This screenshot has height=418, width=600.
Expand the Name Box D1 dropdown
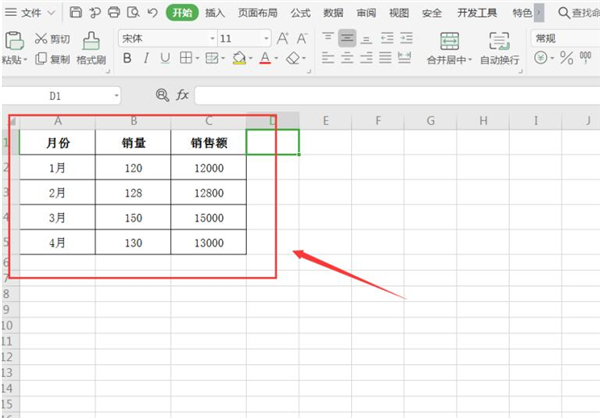click(116, 95)
